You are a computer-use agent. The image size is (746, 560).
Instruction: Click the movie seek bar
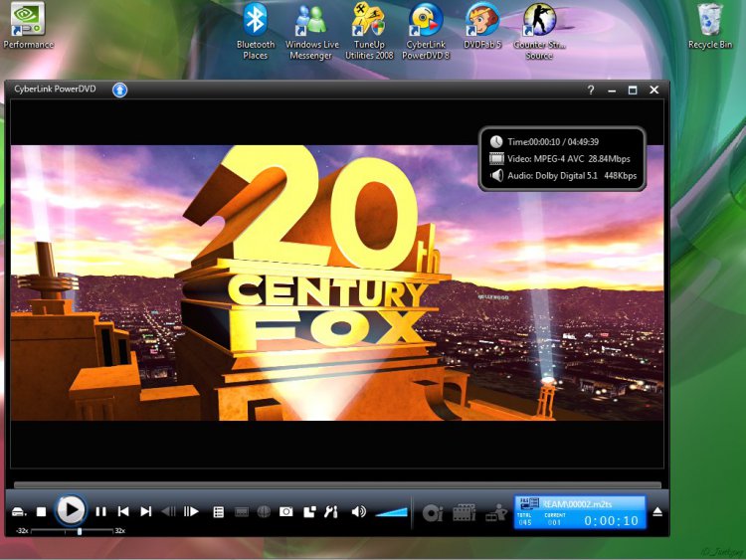[337, 484]
